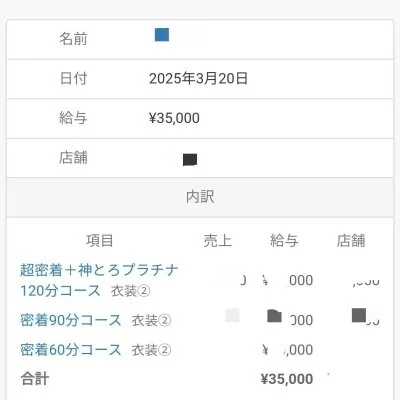Click the 日付 field label

73,79
